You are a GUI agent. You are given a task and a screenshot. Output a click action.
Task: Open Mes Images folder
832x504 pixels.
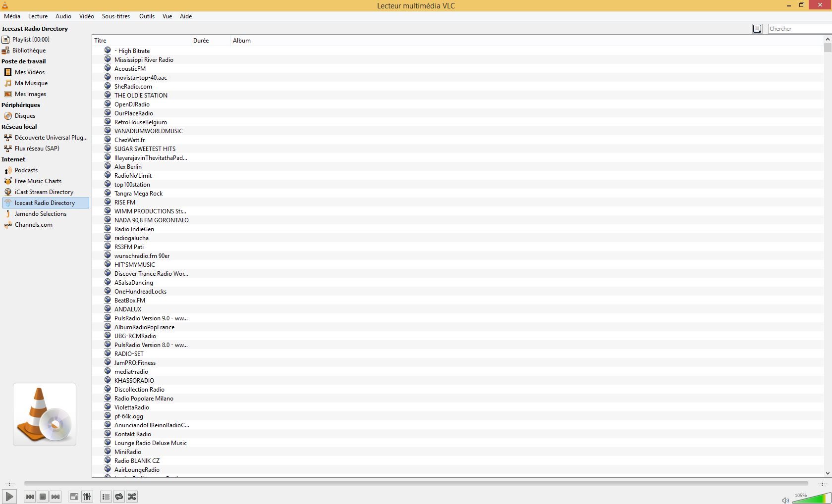click(x=30, y=94)
